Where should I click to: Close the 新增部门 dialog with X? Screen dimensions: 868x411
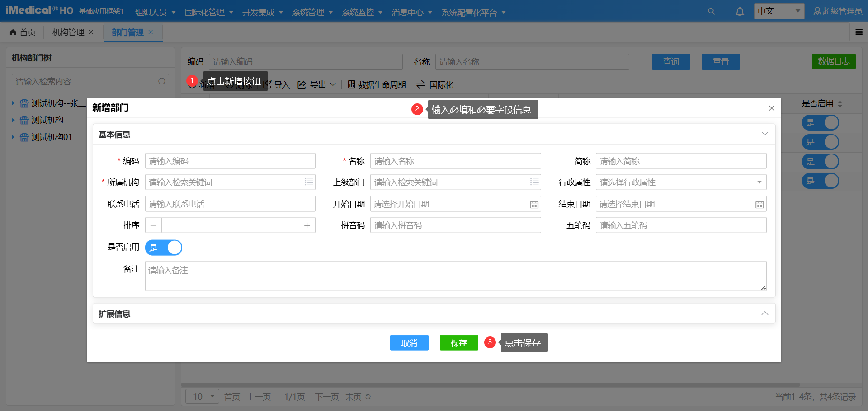click(x=772, y=108)
